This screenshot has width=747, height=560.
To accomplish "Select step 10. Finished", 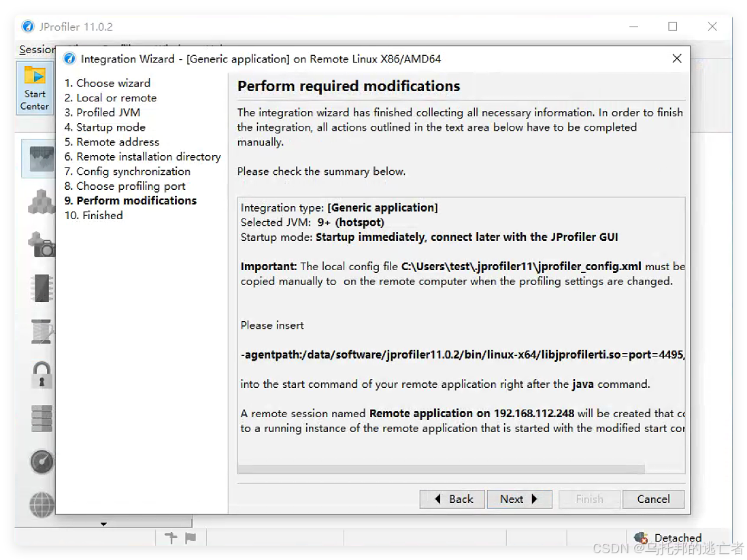I will pos(94,216).
